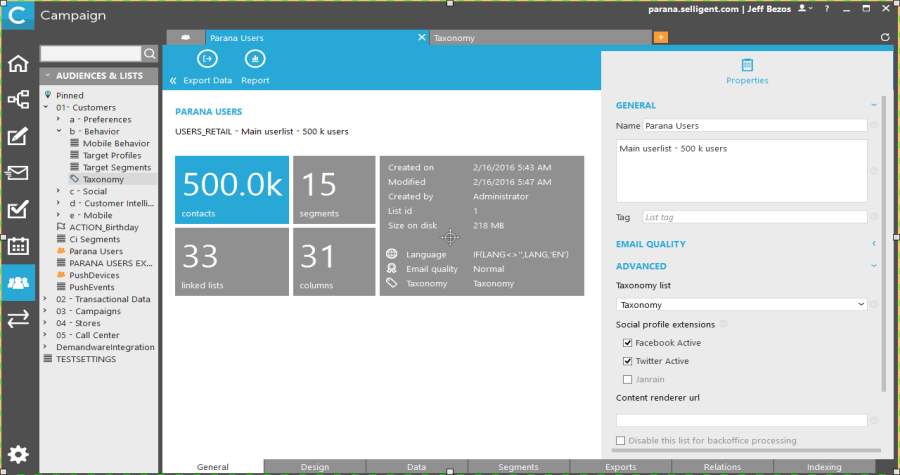Open the envelope email icon in sidebar

click(18, 173)
